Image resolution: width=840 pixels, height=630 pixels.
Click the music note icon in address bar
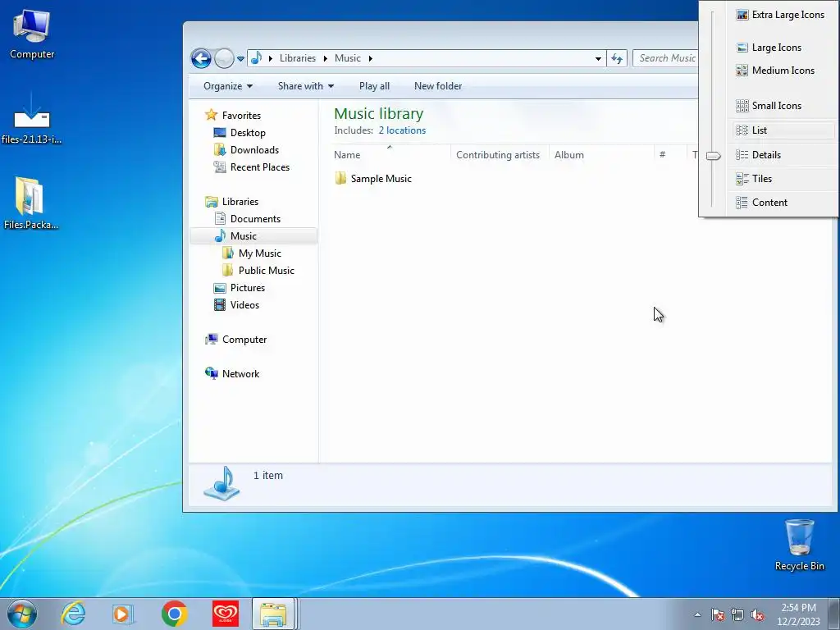257,58
